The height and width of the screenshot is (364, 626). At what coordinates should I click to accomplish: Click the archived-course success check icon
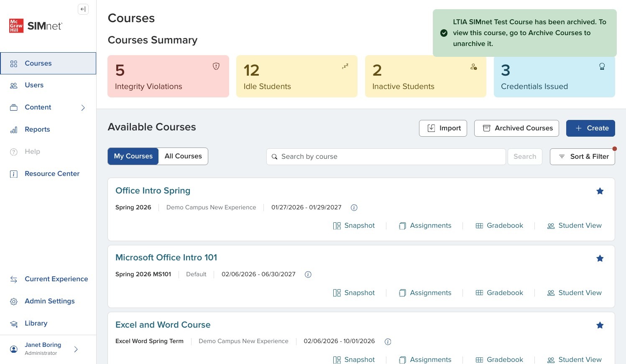point(444,33)
